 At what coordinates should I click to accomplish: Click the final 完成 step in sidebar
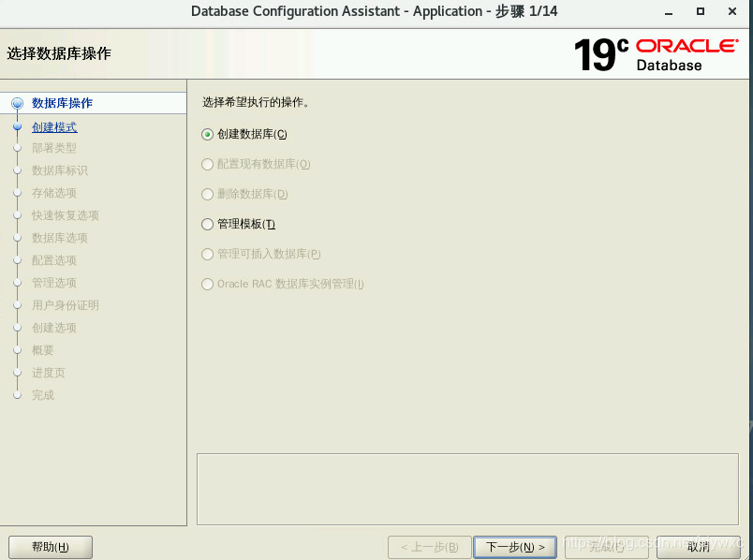(43, 395)
